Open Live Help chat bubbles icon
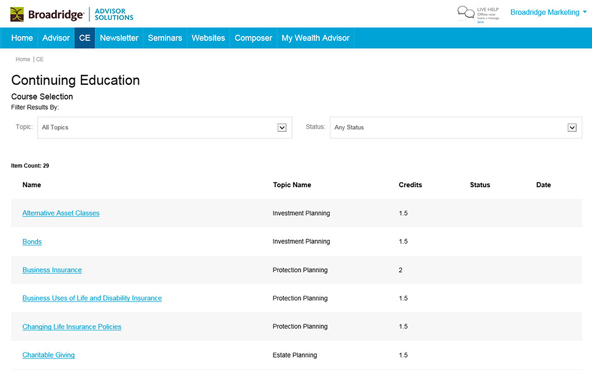The image size is (592, 370). click(466, 12)
